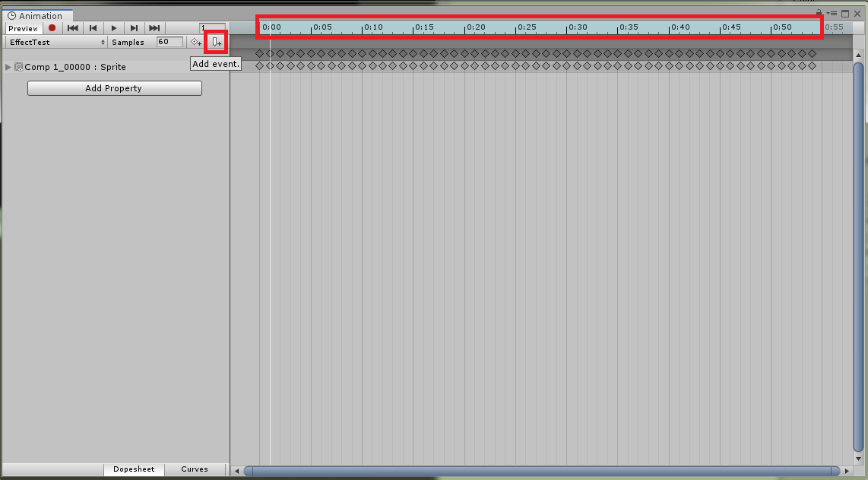The width and height of the screenshot is (868, 480).
Task: Go to the beginning of the animation clip
Action: 72,27
